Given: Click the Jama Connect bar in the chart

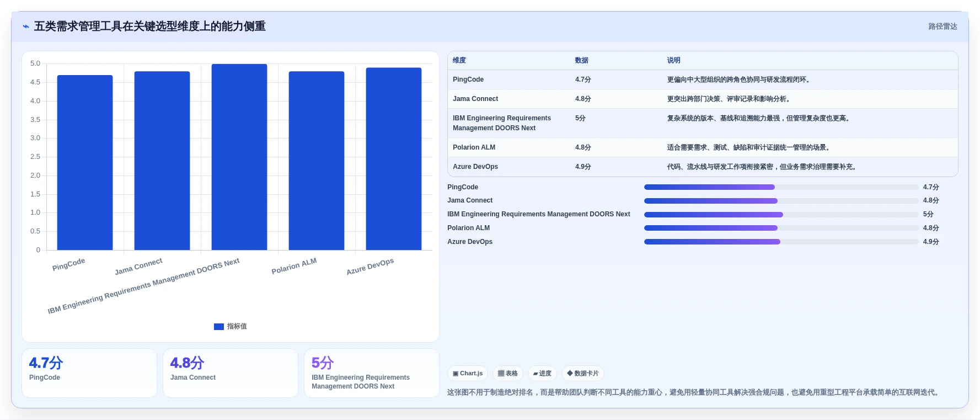Looking at the screenshot, I should (162, 161).
